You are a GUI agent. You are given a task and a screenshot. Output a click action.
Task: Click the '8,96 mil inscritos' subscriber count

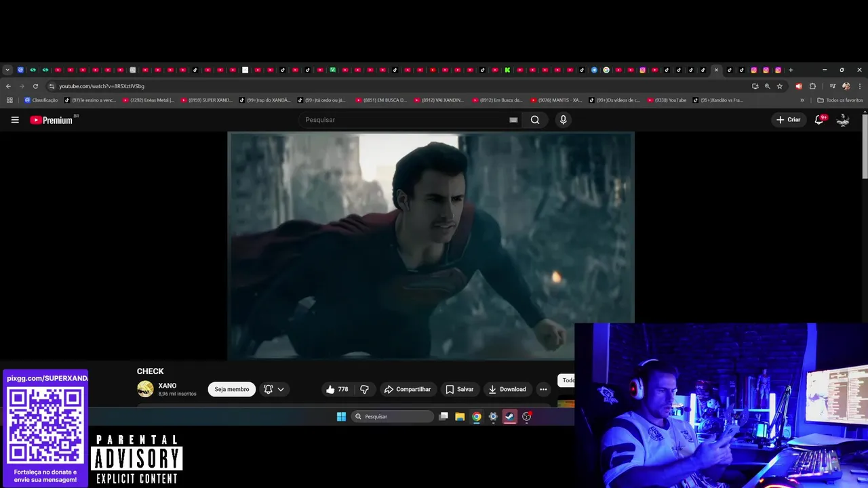(x=178, y=394)
